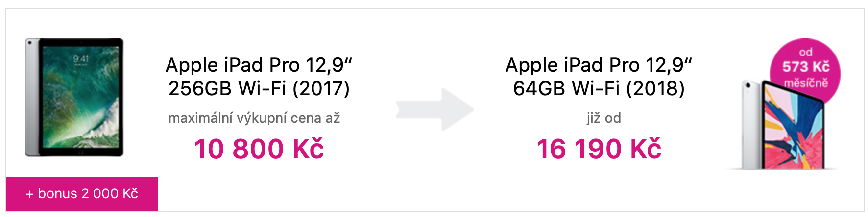The width and height of the screenshot is (868, 217).
Task: Select the "+ bonus 2 000 Kč" banner
Action: 82,193
